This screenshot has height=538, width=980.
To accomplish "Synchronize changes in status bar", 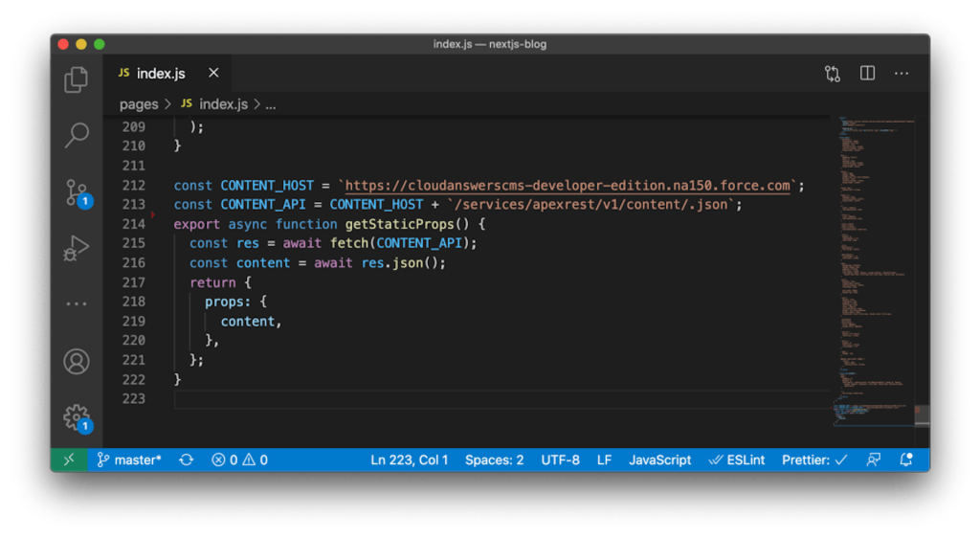I will point(187,460).
